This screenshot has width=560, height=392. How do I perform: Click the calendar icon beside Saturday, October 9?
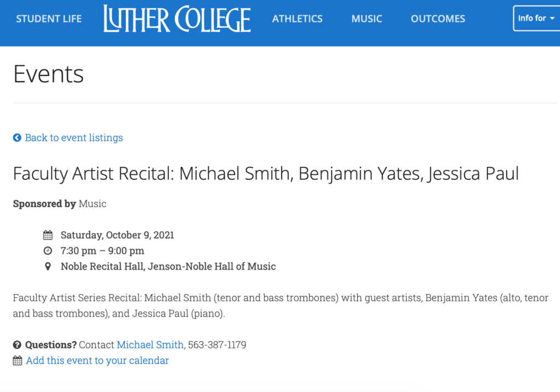pyautogui.click(x=48, y=235)
